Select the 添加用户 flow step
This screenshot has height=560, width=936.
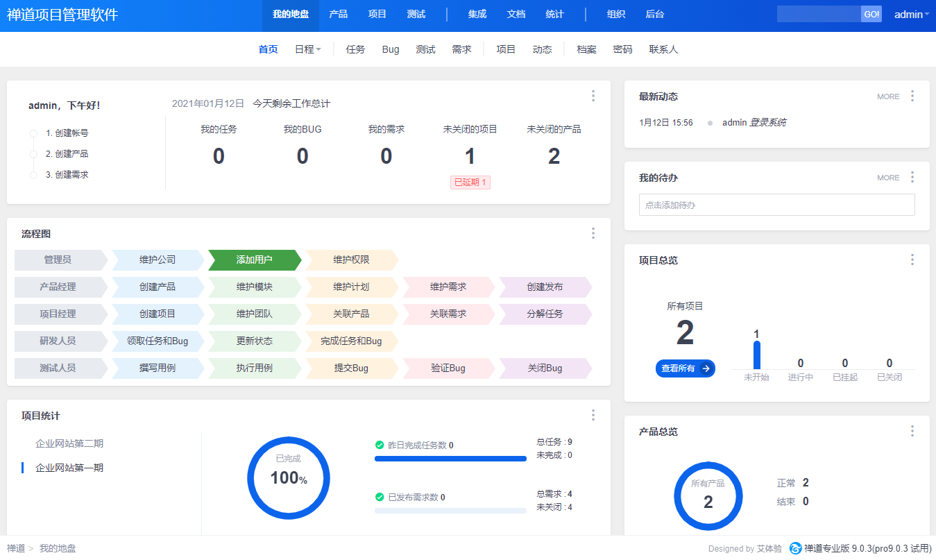[x=254, y=260]
